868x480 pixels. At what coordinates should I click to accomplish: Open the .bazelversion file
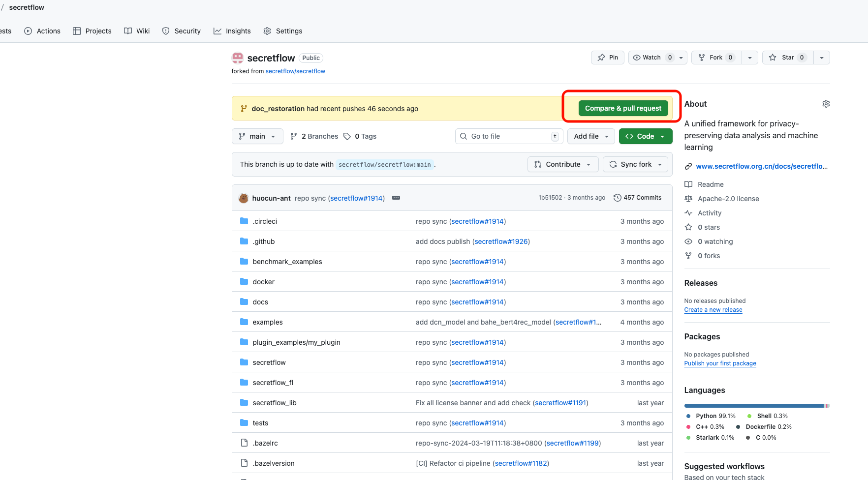pos(274,463)
